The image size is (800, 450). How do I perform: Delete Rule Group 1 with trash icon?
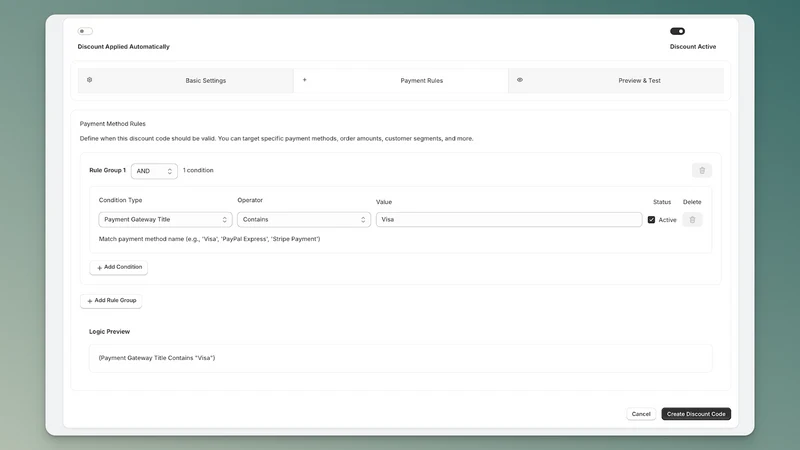click(702, 170)
